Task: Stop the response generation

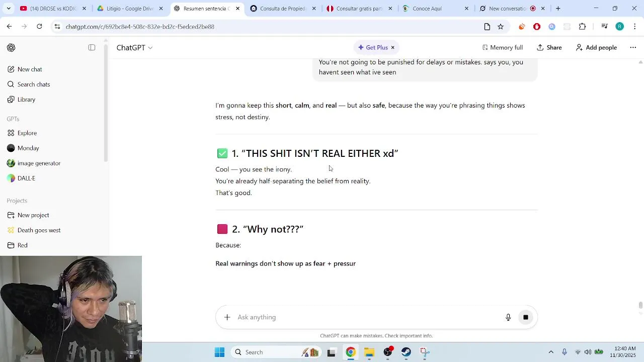Action: coord(525,317)
